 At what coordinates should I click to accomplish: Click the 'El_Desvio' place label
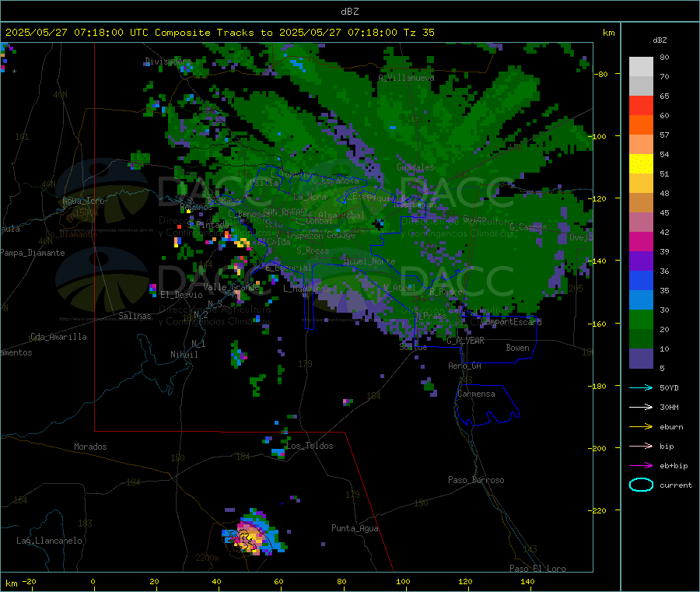[181, 295]
